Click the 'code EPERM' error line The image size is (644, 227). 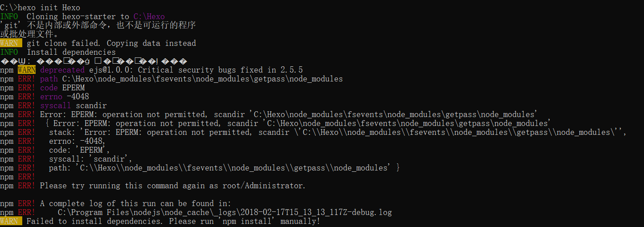point(62,88)
